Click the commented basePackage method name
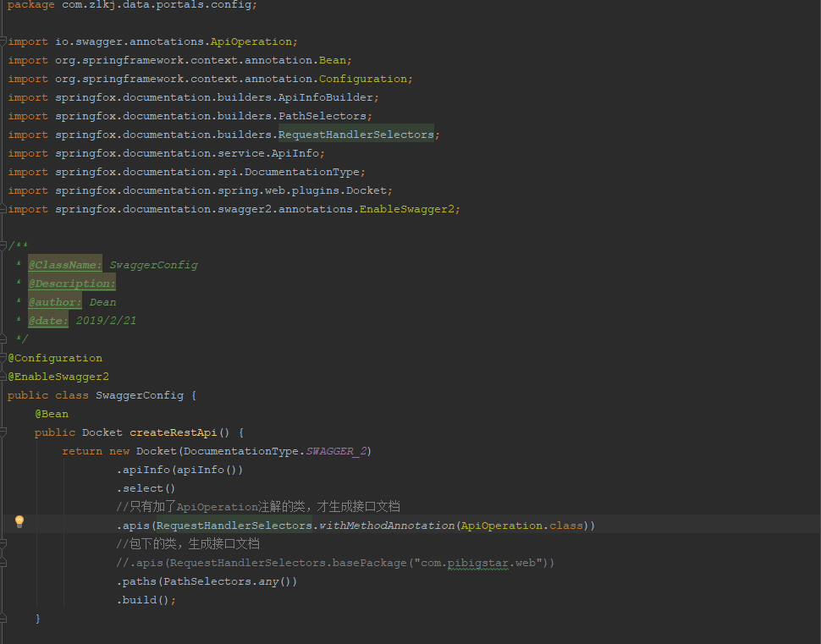 pos(369,563)
